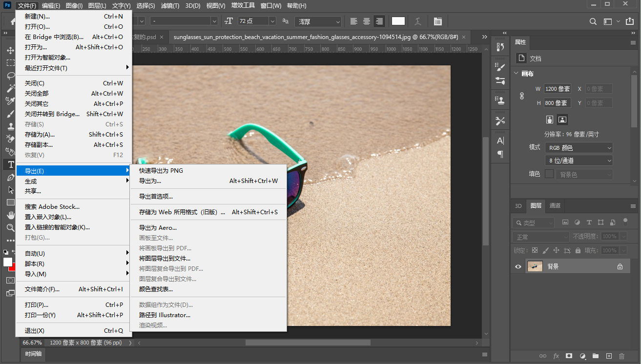
Task: Toggle the layer filter on/off switch
Action: point(625,222)
